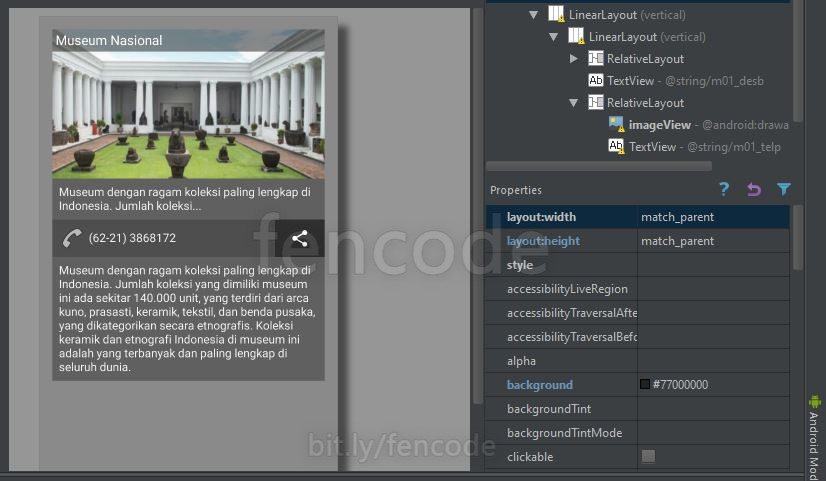Select accessibilityTraversalAfter property row
Viewport: 826px width, 481px height.
[x=637, y=313]
